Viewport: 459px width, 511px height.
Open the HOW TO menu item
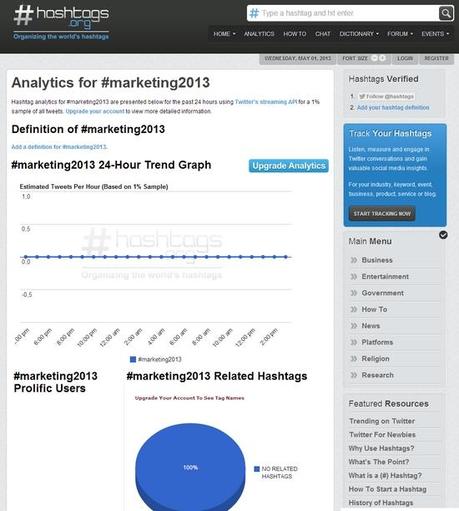pos(295,34)
